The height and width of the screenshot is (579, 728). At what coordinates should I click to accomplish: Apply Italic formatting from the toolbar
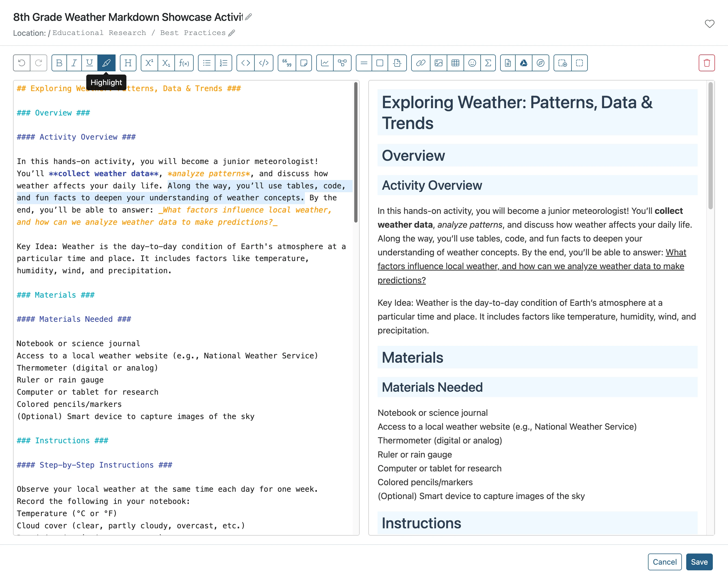pyautogui.click(x=74, y=63)
